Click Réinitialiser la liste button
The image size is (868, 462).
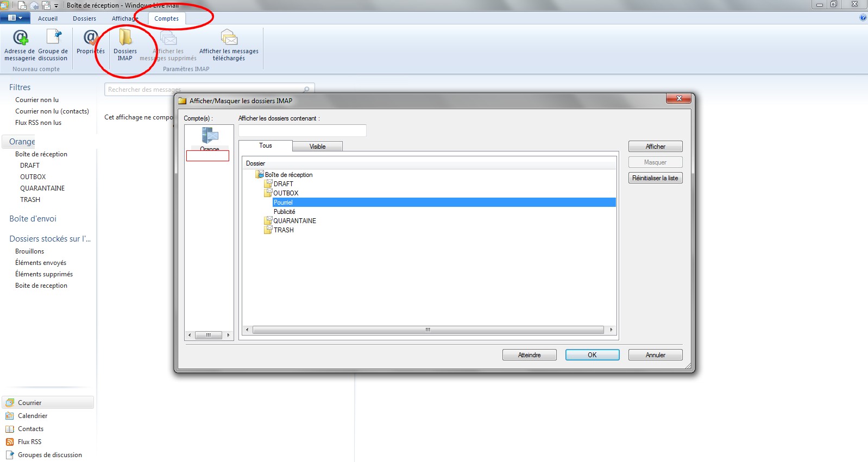[656, 178]
